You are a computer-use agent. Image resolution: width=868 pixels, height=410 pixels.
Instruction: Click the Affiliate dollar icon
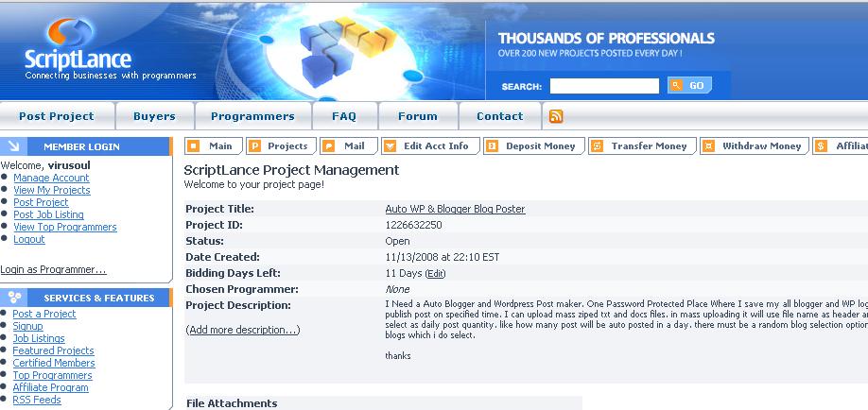[x=821, y=146]
